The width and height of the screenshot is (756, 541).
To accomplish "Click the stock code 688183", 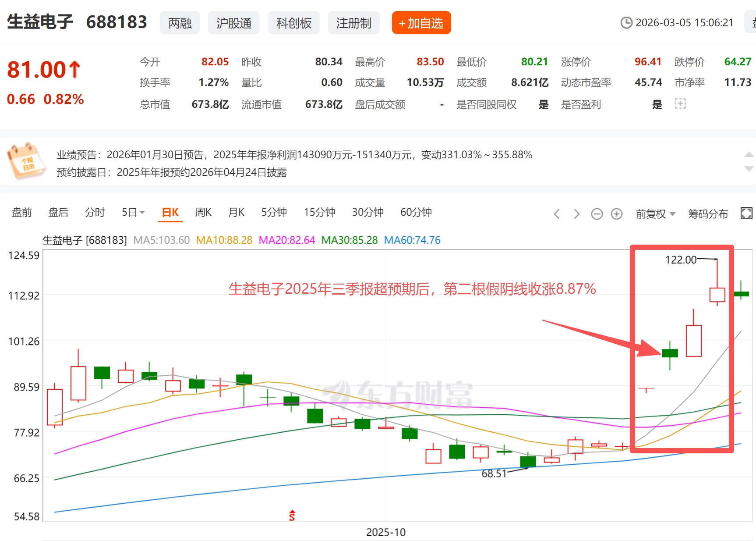I will [x=117, y=22].
